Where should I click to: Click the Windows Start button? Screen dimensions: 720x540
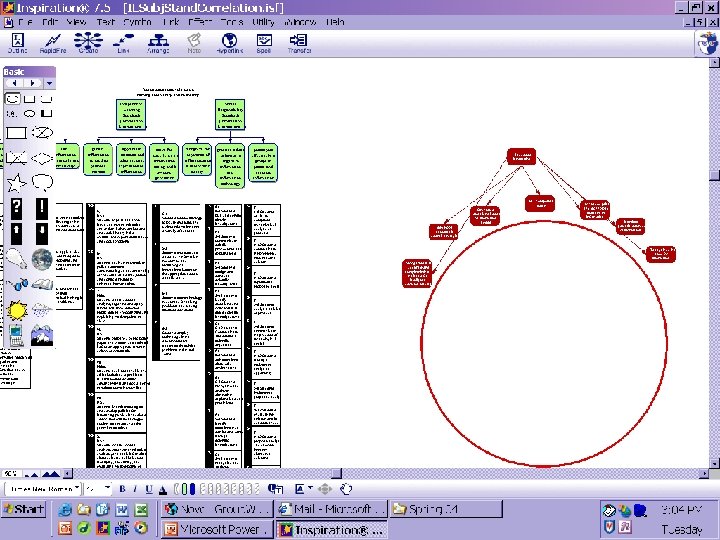pyautogui.click(x=23, y=509)
